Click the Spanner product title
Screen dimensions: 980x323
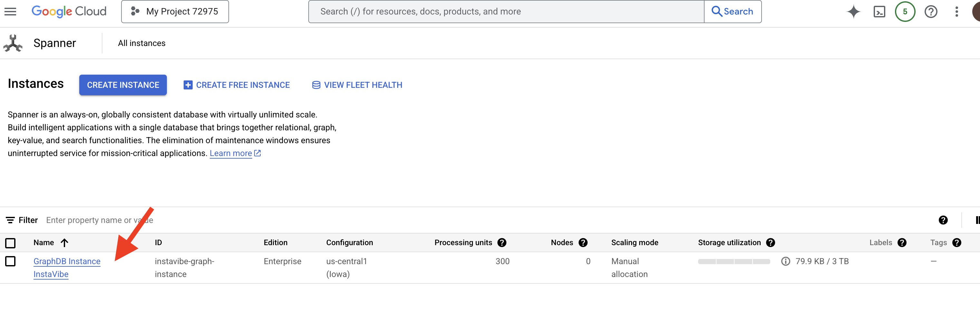tap(55, 43)
